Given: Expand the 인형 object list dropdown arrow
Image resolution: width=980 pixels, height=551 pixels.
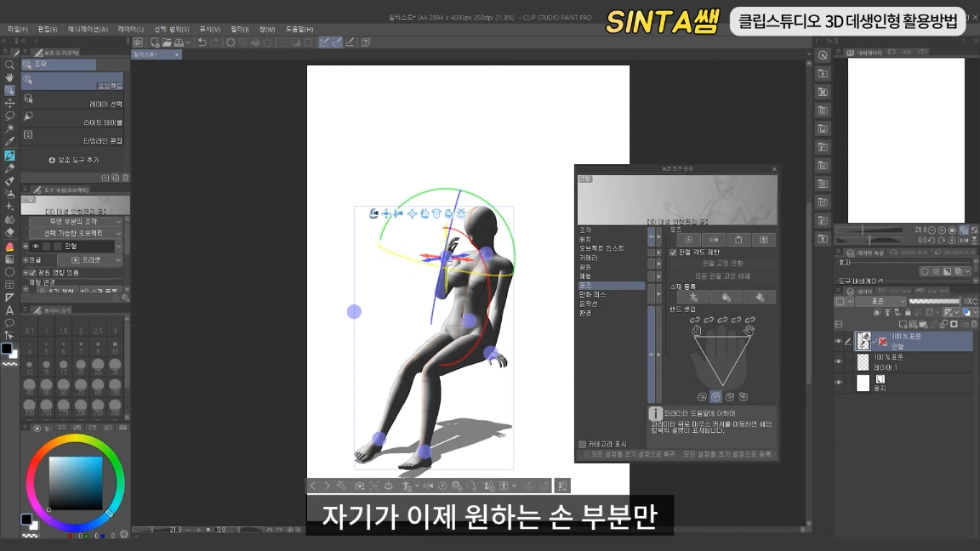Looking at the screenshot, I should click(x=119, y=246).
